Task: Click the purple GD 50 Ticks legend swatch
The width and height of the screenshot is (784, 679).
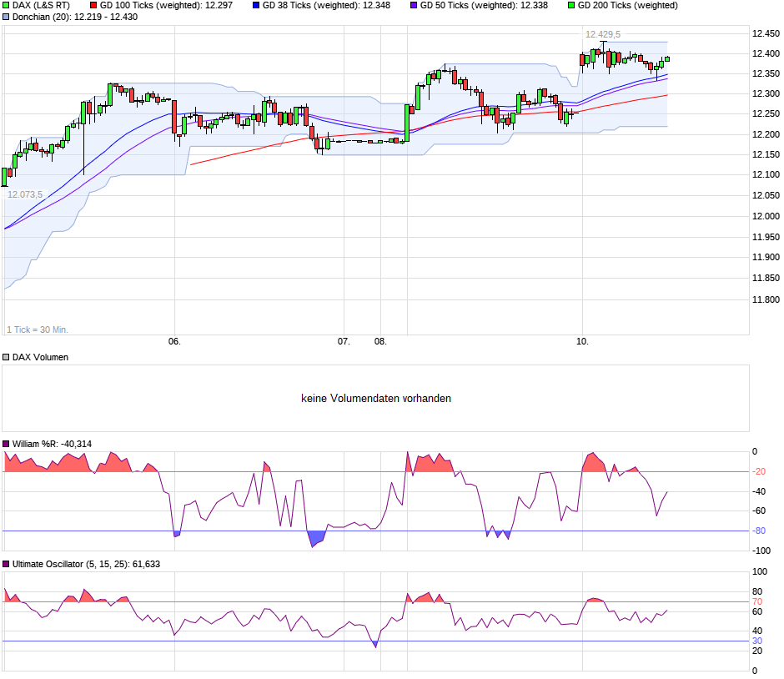Action: coord(414,6)
